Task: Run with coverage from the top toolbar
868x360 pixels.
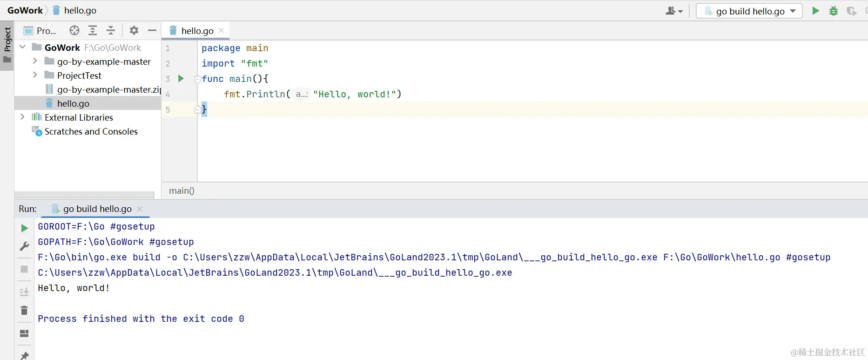Action: point(851,11)
